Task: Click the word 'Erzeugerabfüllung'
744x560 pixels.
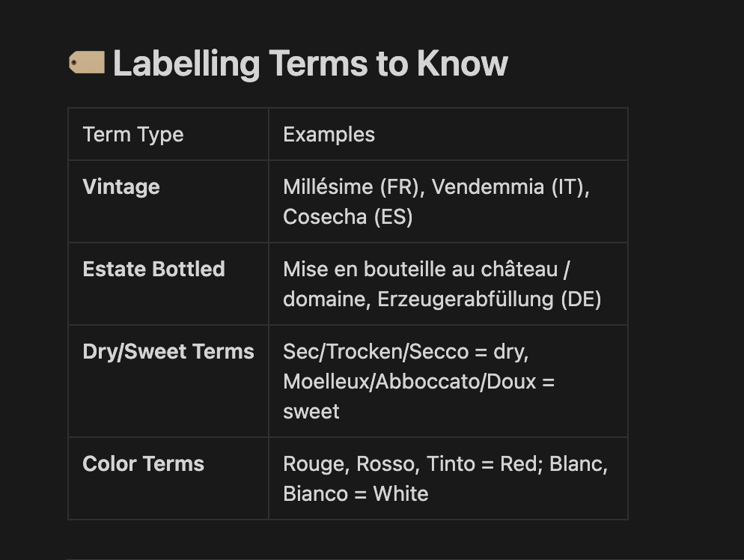Action: (x=466, y=299)
